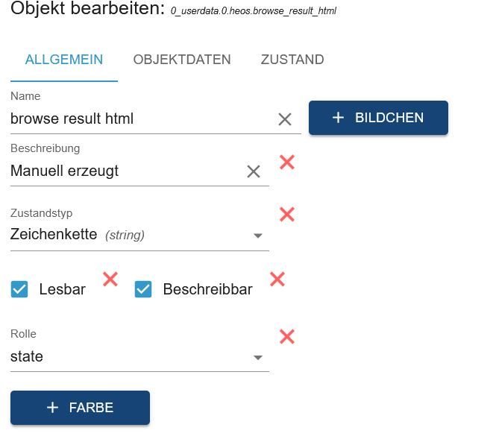The image size is (496, 448).
Task: Select the Allgemein tab
Action: click(64, 60)
